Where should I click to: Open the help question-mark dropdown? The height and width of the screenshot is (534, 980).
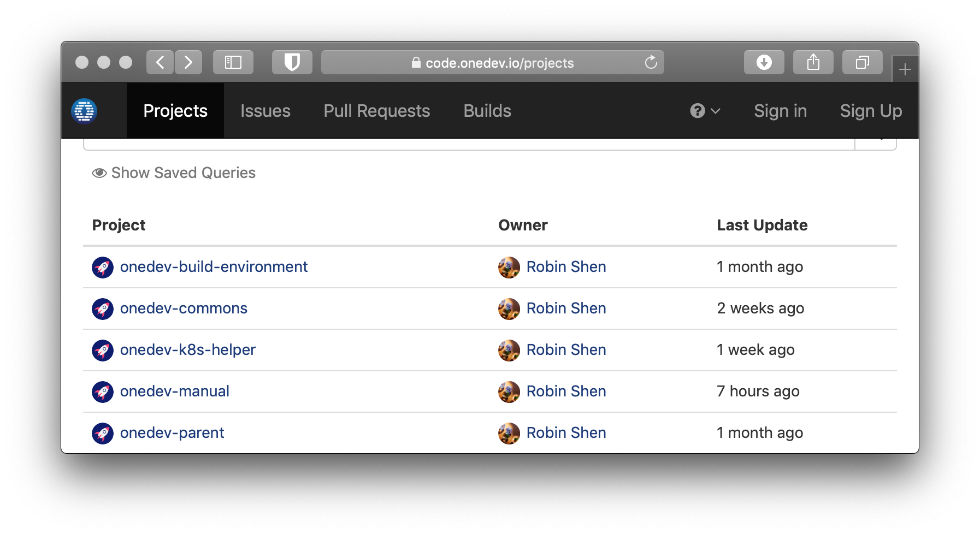[x=705, y=111]
